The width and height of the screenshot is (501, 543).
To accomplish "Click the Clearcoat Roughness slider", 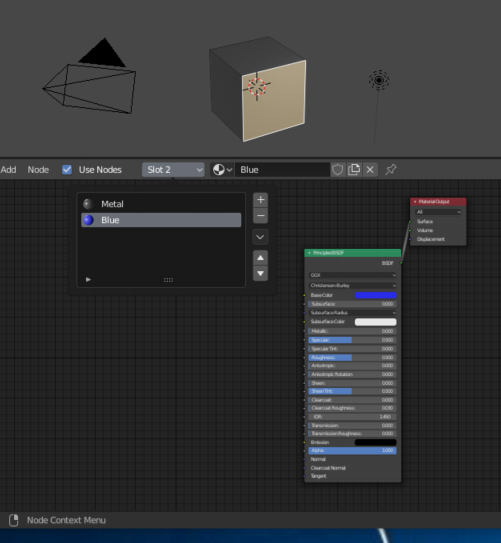I will pyautogui.click(x=352, y=408).
